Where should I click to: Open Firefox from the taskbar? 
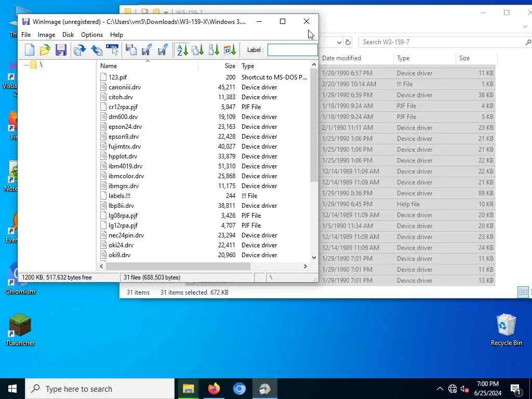coord(214,389)
